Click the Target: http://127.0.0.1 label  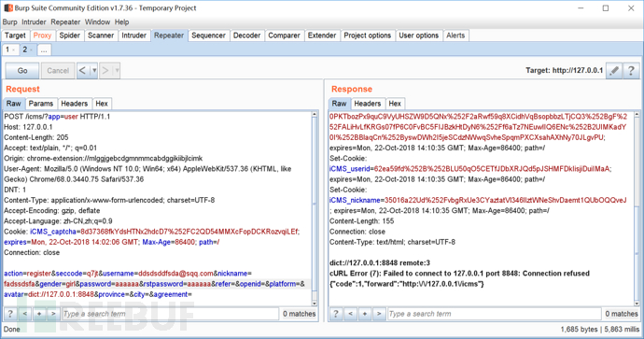[564, 71]
